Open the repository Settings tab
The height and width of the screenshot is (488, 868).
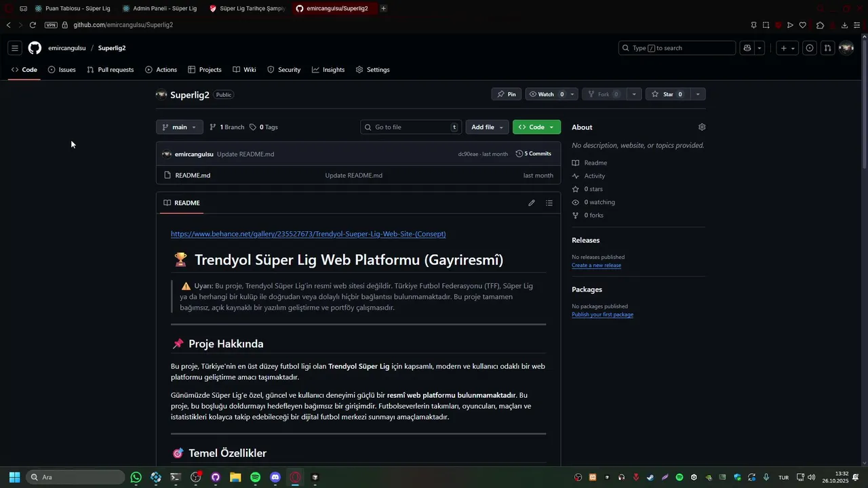pos(373,70)
